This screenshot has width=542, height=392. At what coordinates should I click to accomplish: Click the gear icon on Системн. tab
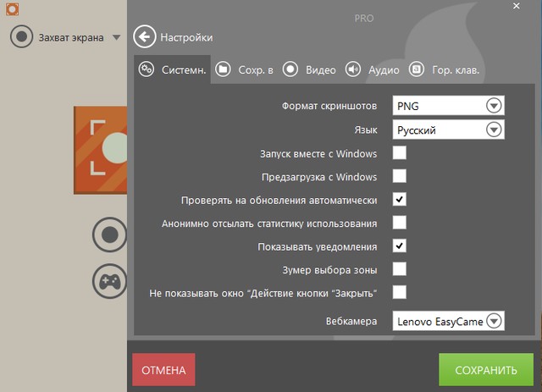[147, 69]
